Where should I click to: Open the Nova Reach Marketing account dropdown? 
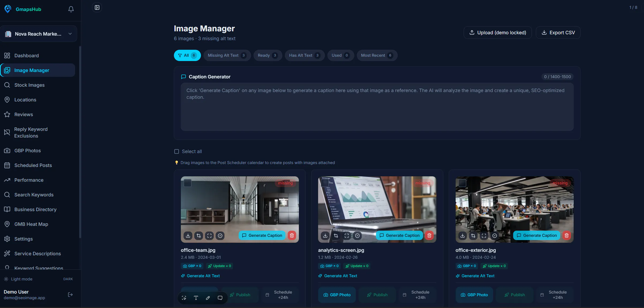[x=39, y=34]
